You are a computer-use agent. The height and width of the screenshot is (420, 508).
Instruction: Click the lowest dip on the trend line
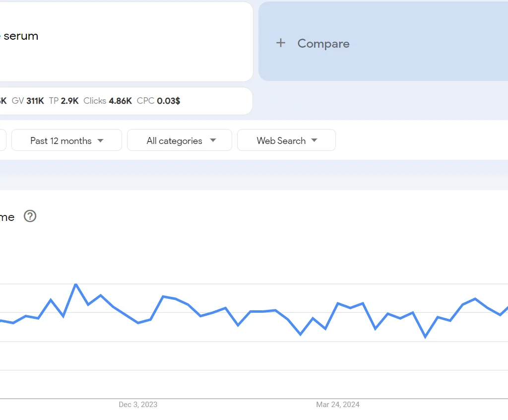(425, 337)
